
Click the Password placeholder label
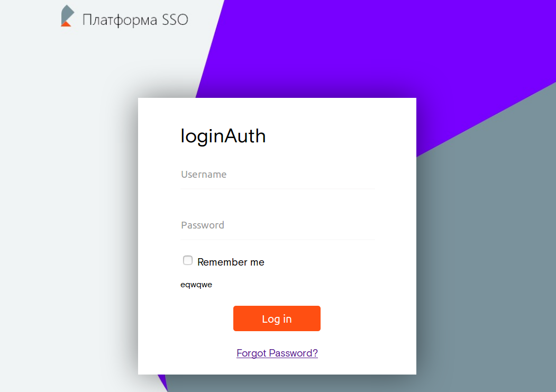(203, 225)
